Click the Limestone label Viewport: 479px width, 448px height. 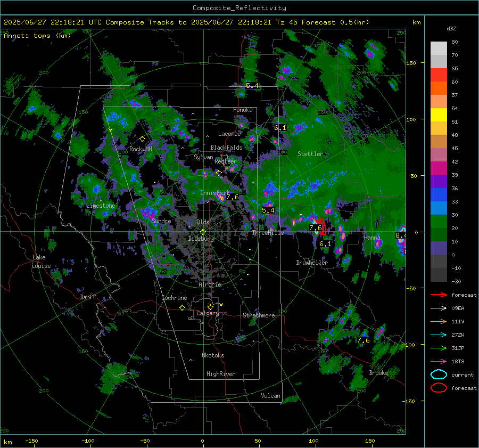[x=101, y=206]
